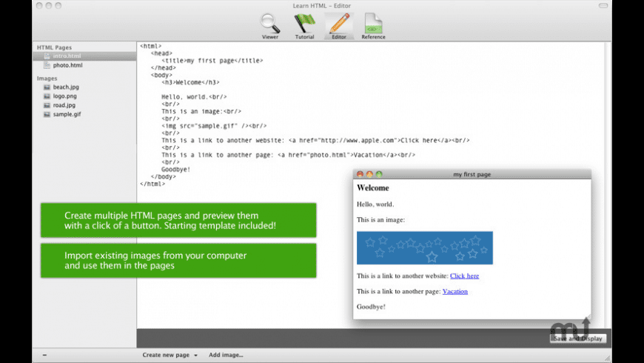Click the logo.png image file icon
Screen dimensions: 644x363
(47, 96)
